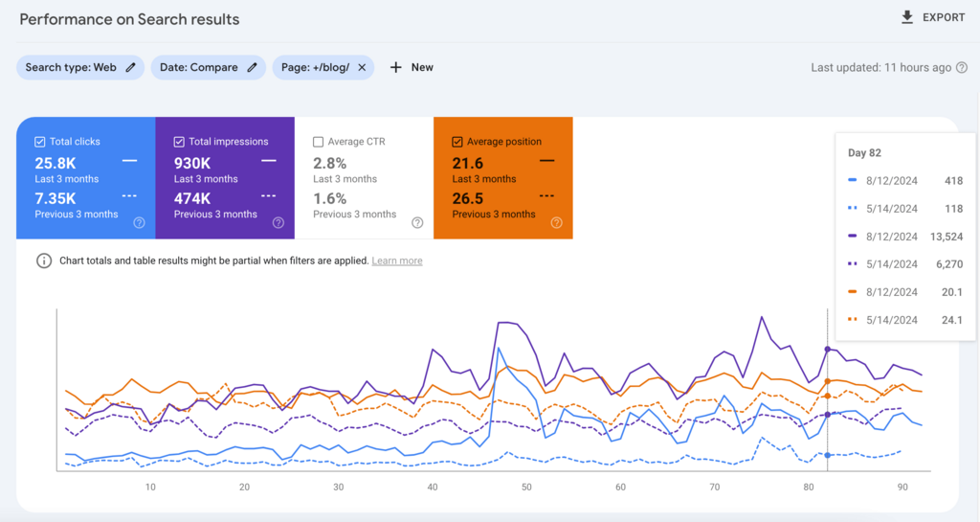Open the Date: Compare filter chip
This screenshot has width=980, height=522.
point(198,67)
